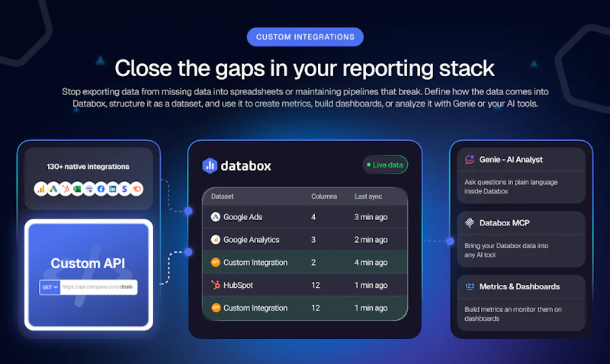Click Google Analytics column count '3'

313,240
